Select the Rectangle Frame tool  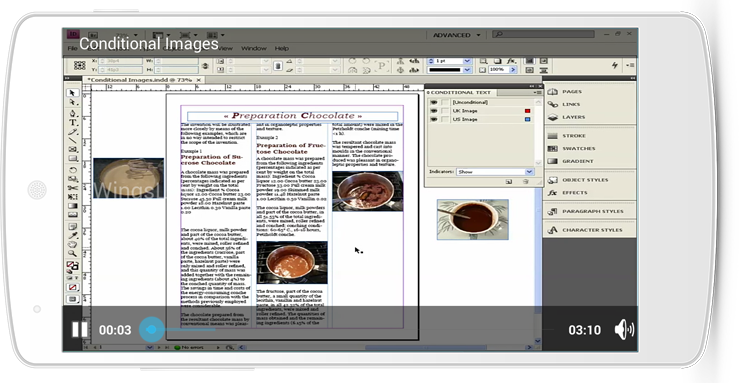72,149
